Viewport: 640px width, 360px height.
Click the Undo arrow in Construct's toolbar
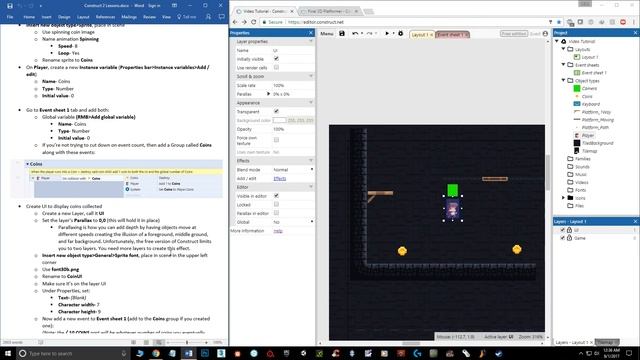[355, 33]
